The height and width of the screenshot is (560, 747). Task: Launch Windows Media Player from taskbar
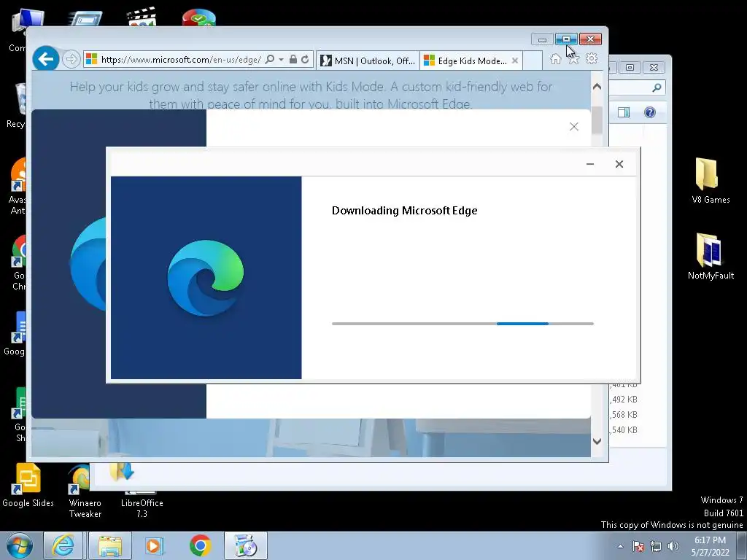point(155,545)
